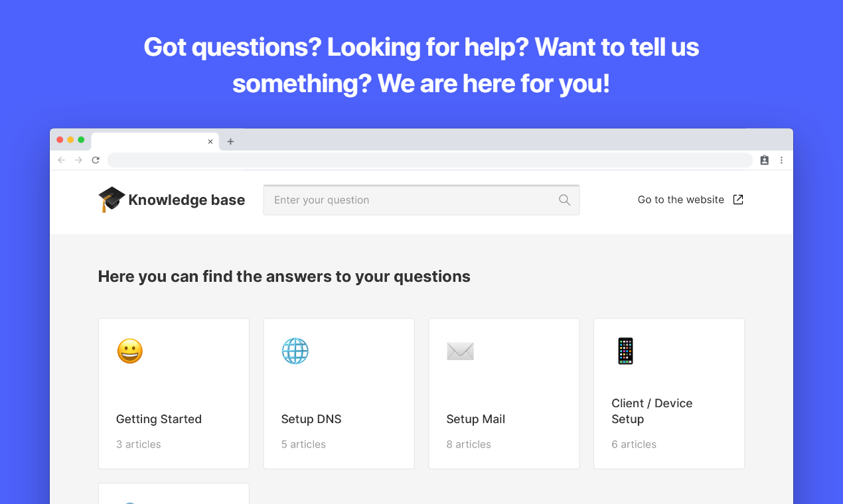
Task: Open the "Go to the website" link
Action: (x=681, y=200)
